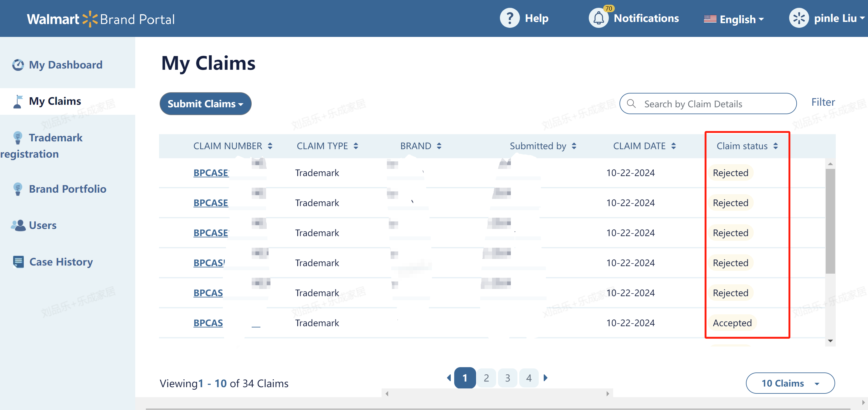Viewport: 868px width, 410px height.
Task: Click the Brand Portfolio lightbulb icon
Action: point(18,189)
